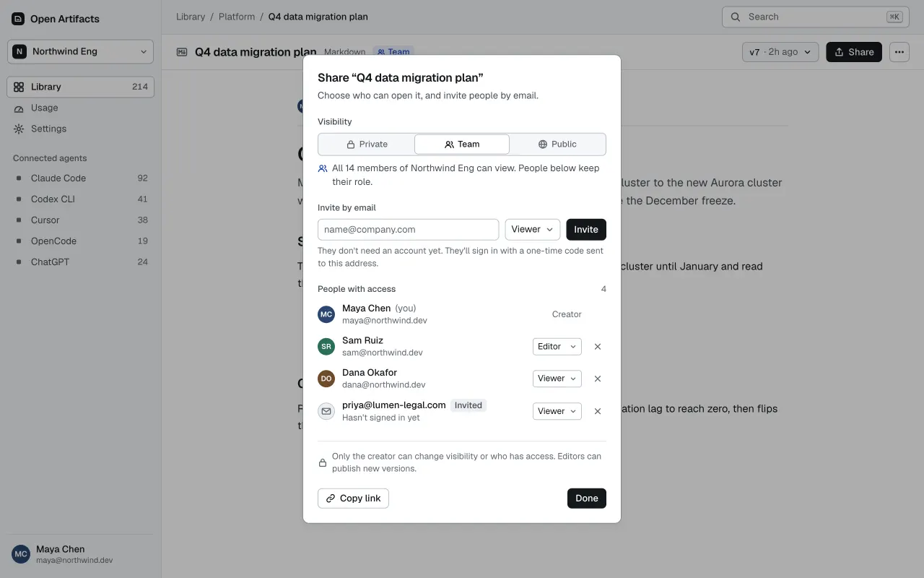The height and width of the screenshot is (578, 924).
Task: Click the Search field
Action: [815, 17]
